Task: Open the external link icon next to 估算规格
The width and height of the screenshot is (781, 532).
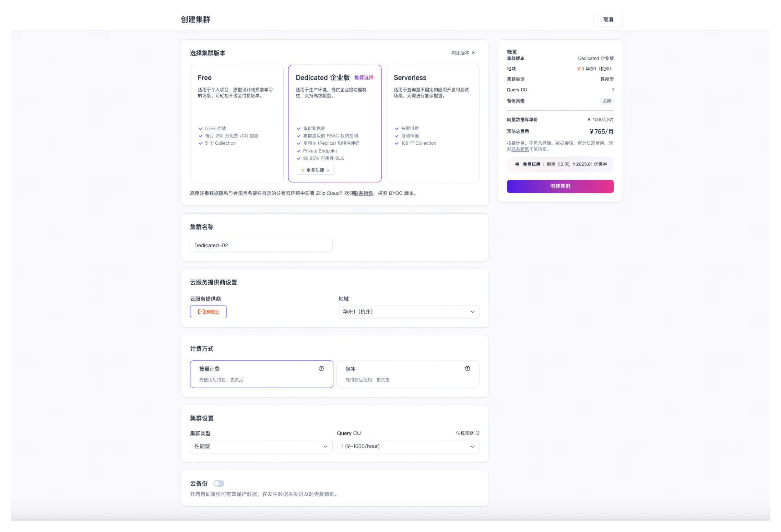Action: [477, 433]
